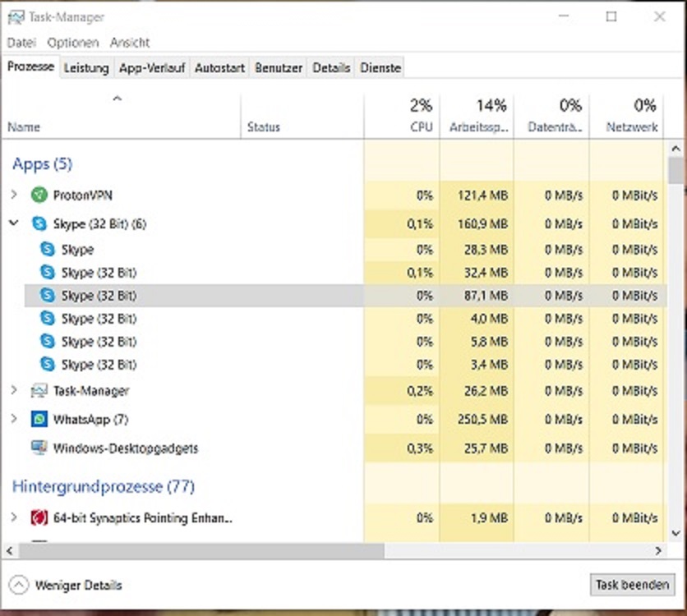Click Skype icon in 32,4 MB row
The image size is (687, 616).
click(48, 273)
